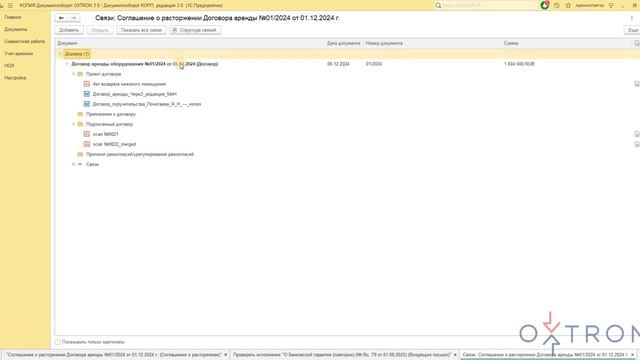Click the search magnifier icon
This screenshot has height=360, width=640.
click(438, 5)
